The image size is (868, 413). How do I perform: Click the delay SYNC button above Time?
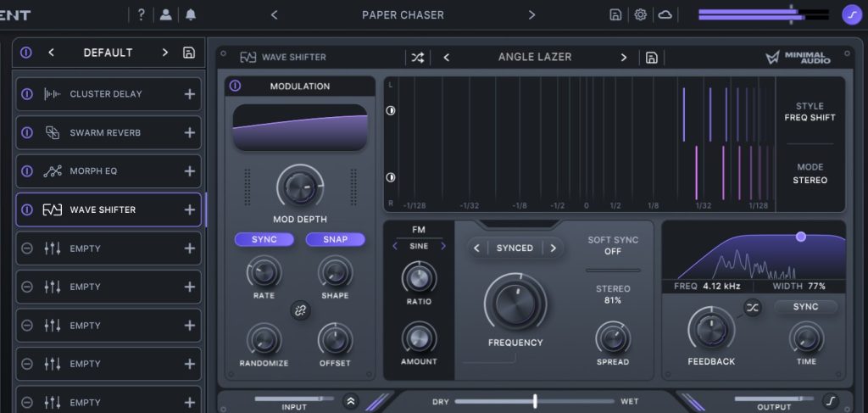pyautogui.click(x=805, y=307)
